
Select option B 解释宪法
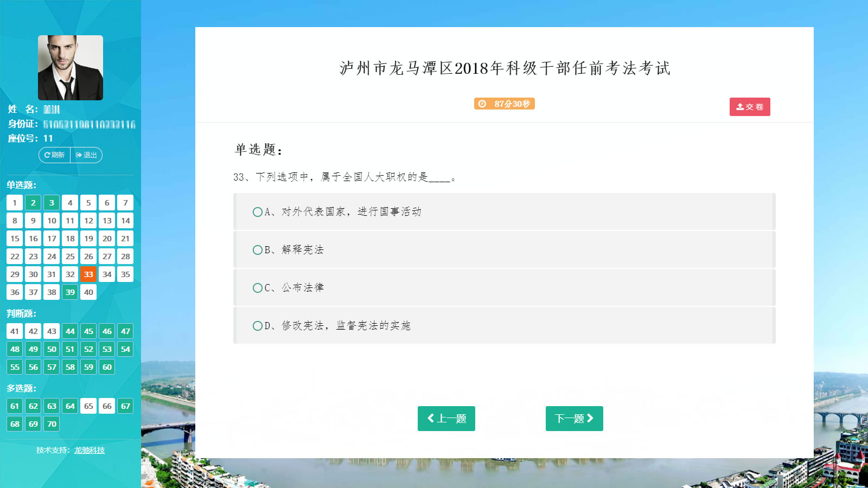coord(258,250)
